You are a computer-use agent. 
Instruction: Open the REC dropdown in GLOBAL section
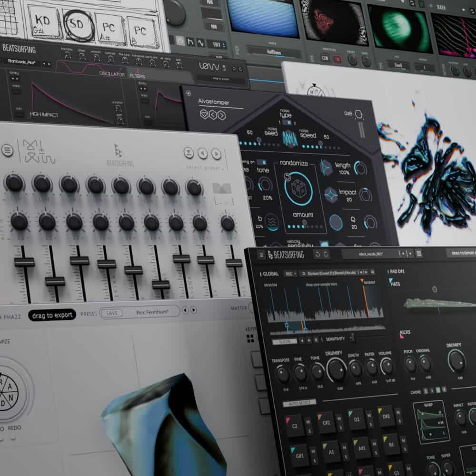click(x=290, y=274)
